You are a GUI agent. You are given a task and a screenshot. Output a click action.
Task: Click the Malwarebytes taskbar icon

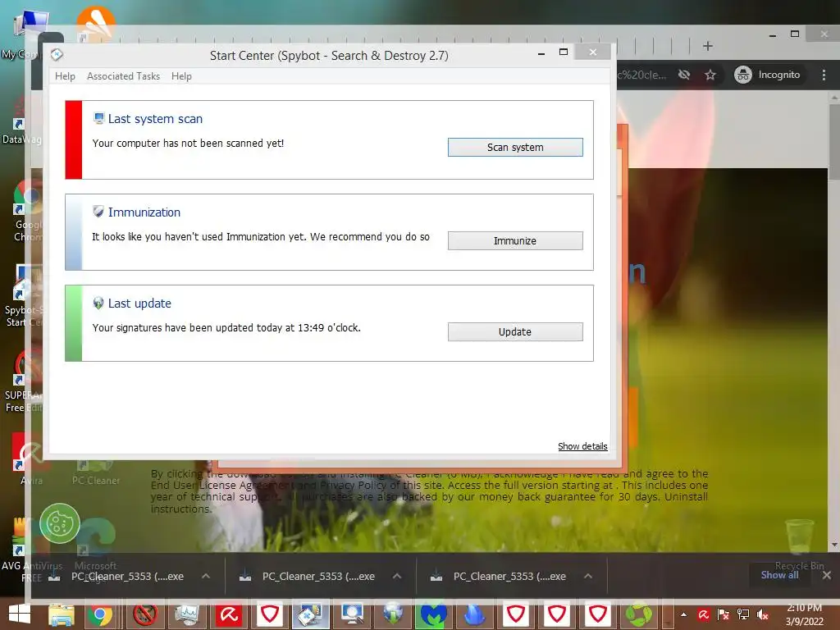pyautogui.click(x=433, y=614)
